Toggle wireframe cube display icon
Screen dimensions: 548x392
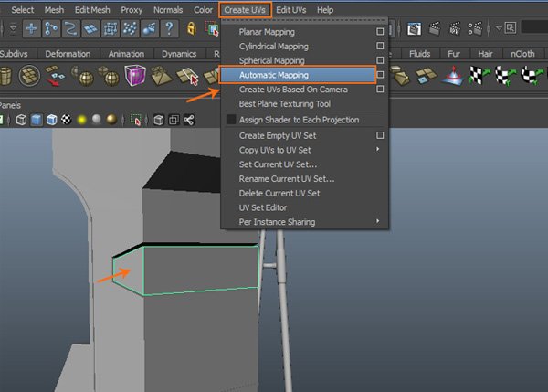21,120
